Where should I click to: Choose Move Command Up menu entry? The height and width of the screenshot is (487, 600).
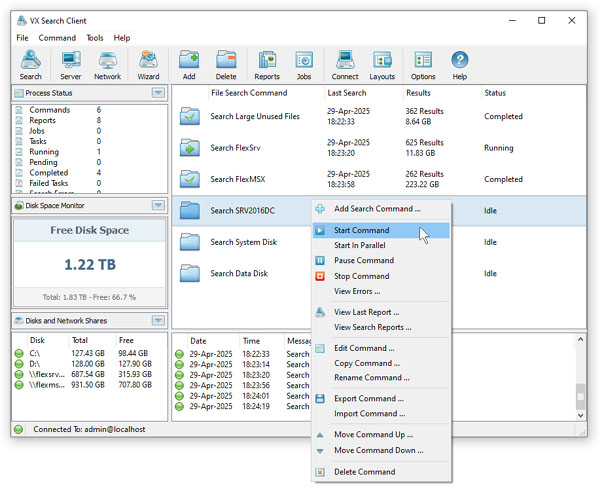(381, 435)
